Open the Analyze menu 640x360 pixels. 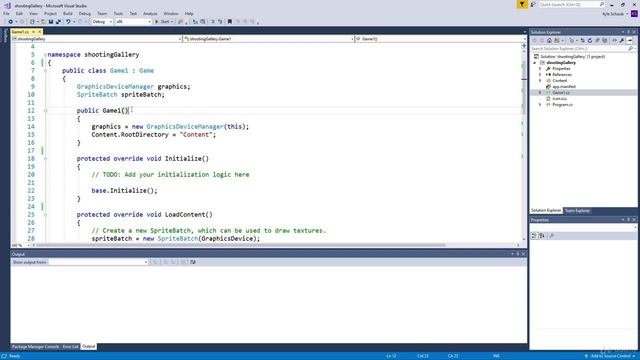150,13
